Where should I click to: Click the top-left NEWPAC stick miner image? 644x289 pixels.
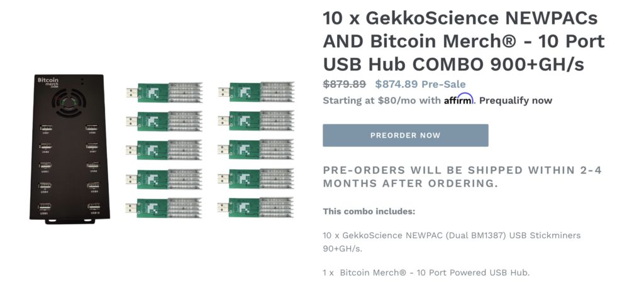(164, 93)
